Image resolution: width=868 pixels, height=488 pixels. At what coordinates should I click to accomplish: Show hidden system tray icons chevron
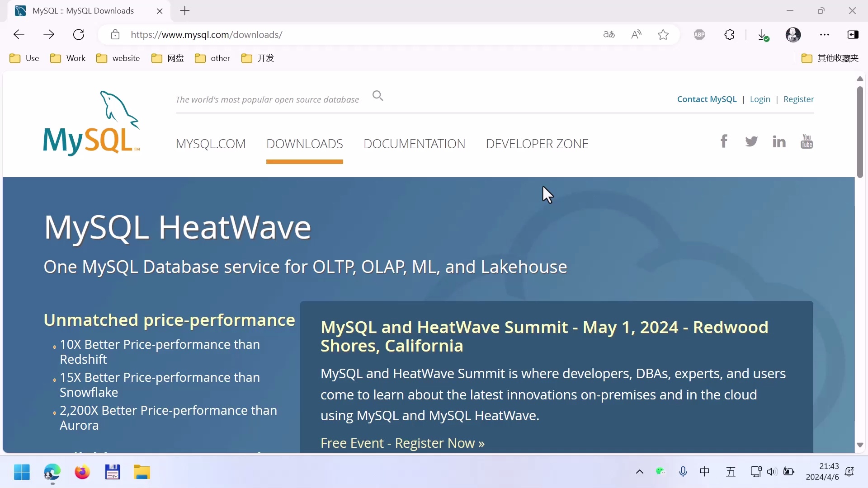pyautogui.click(x=639, y=472)
